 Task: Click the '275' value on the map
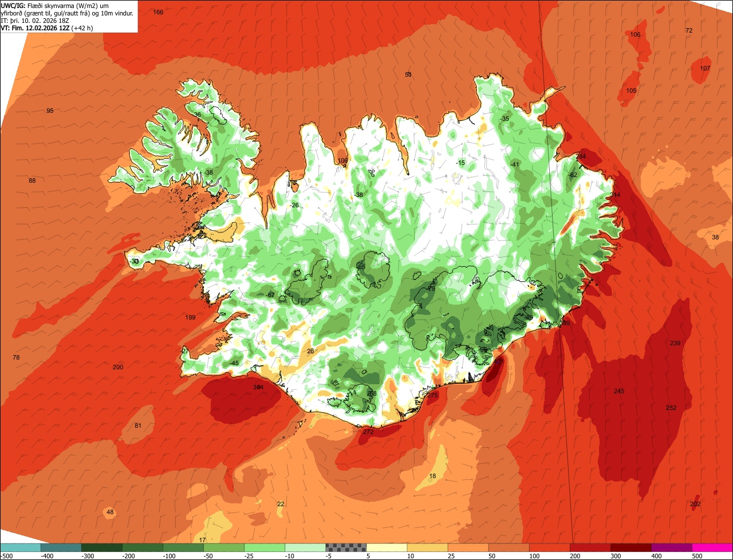432,395
